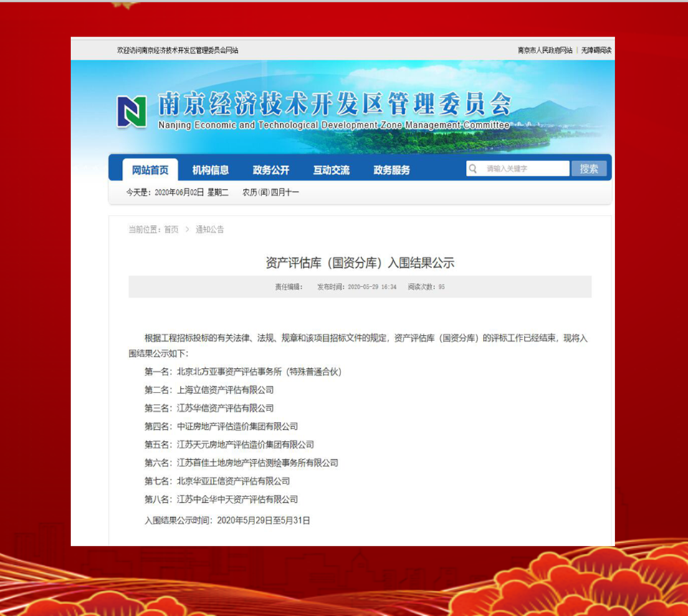
Task: Switch to the 机构信息 tab
Action: click(211, 170)
